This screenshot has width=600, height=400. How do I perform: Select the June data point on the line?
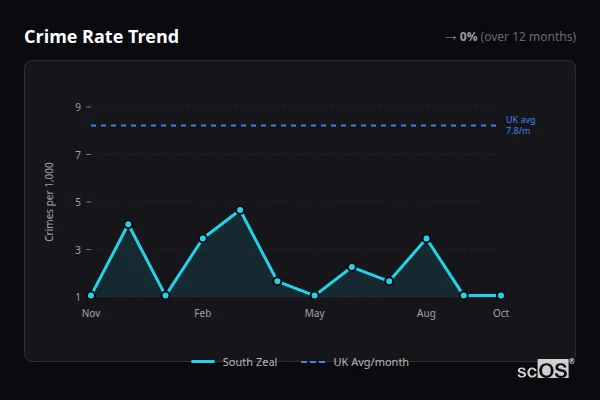click(x=352, y=267)
